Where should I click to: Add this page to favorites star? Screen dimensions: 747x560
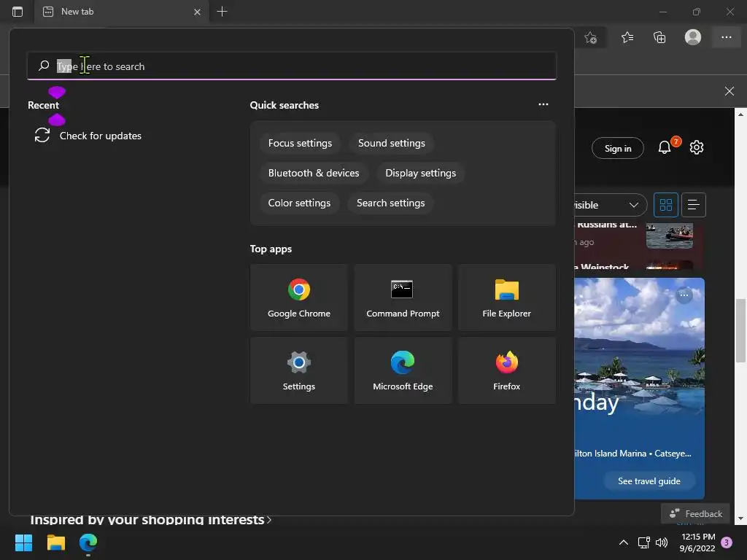591,37
